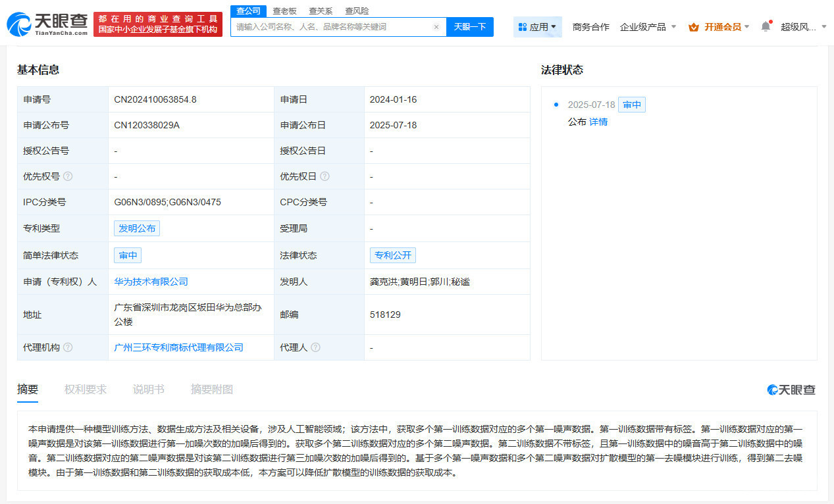Click the red banner slogan in header
Screen dimensions: 834x504
click(158, 24)
